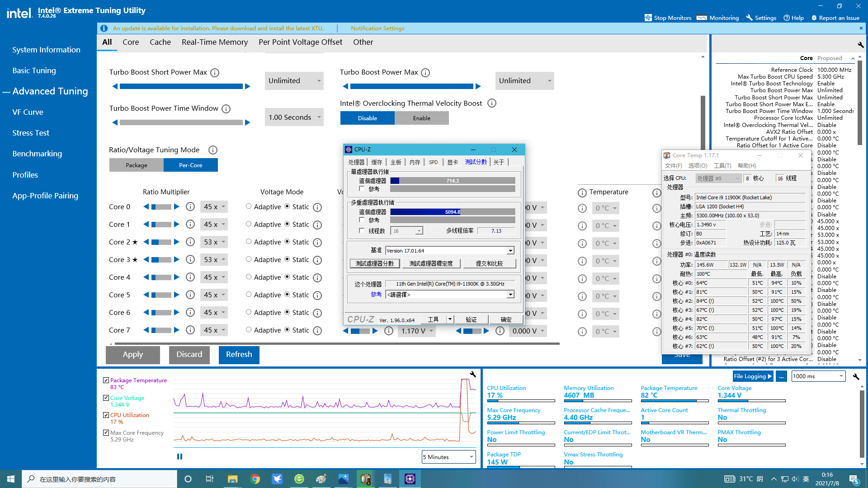Open Core 7 voltage 1.170 V dropdown
Image resolution: width=868 pixels, height=488 pixels.
(417, 331)
